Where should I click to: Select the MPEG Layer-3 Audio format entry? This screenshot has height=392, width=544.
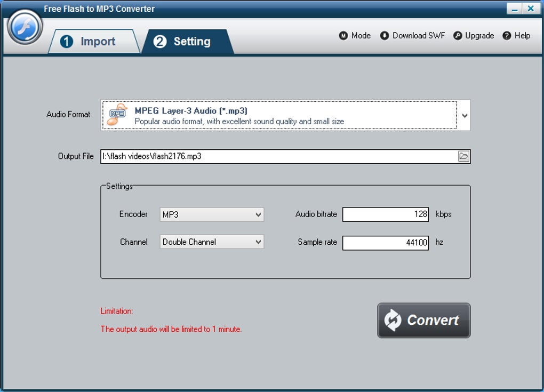pyautogui.click(x=279, y=115)
